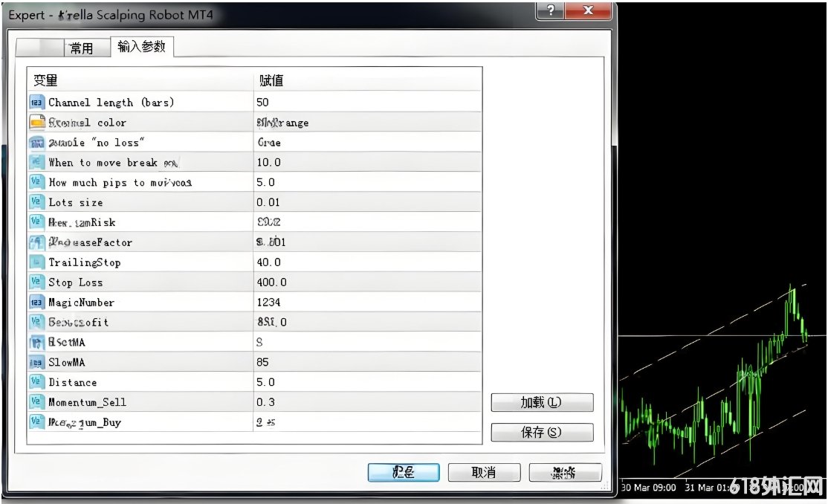The width and height of the screenshot is (828, 504).
Task: Click the icon beside TrailingStop
Action: 36,262
